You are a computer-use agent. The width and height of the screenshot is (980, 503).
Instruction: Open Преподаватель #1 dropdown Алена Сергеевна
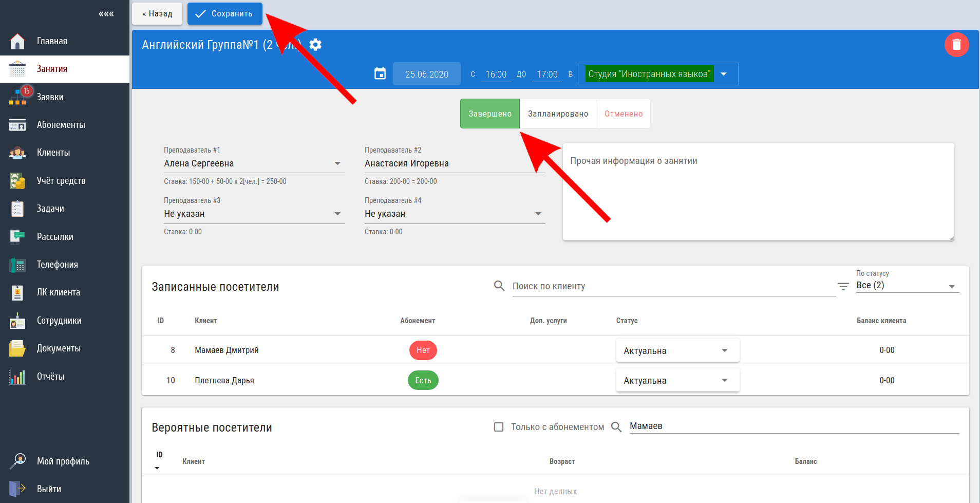tap(254, 163)
